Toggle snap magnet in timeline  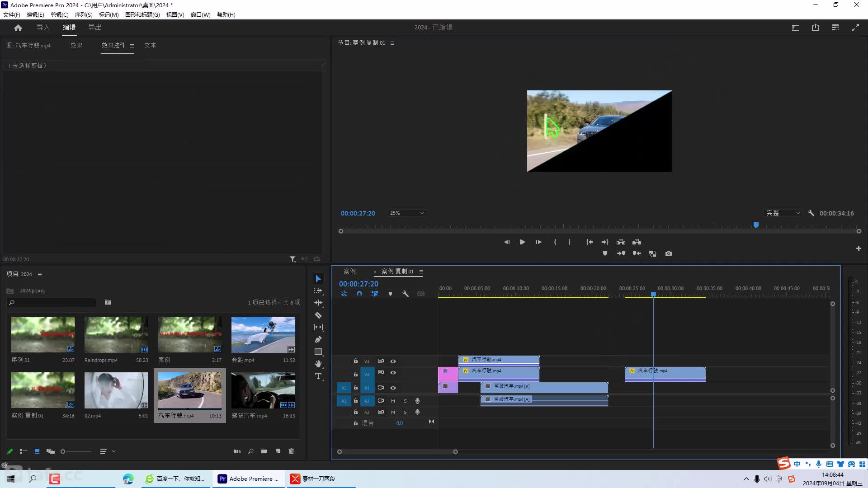359,294
